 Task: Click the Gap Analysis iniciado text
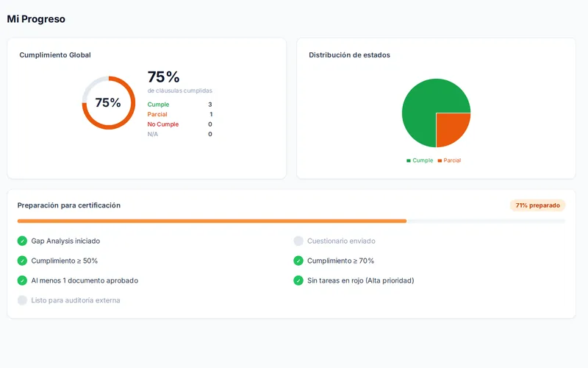65,241
